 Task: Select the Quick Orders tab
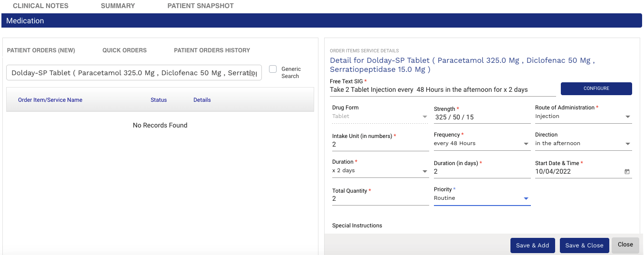[x=125, y=50]
